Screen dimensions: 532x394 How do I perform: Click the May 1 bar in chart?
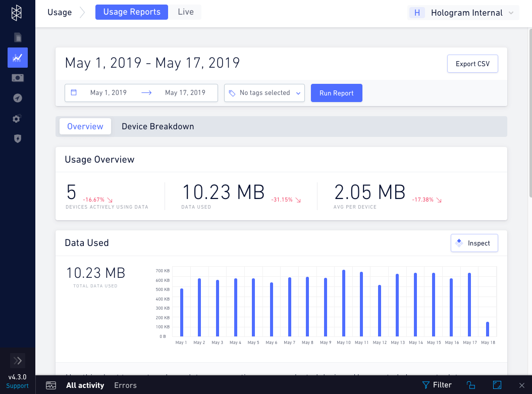pos(182,313)
